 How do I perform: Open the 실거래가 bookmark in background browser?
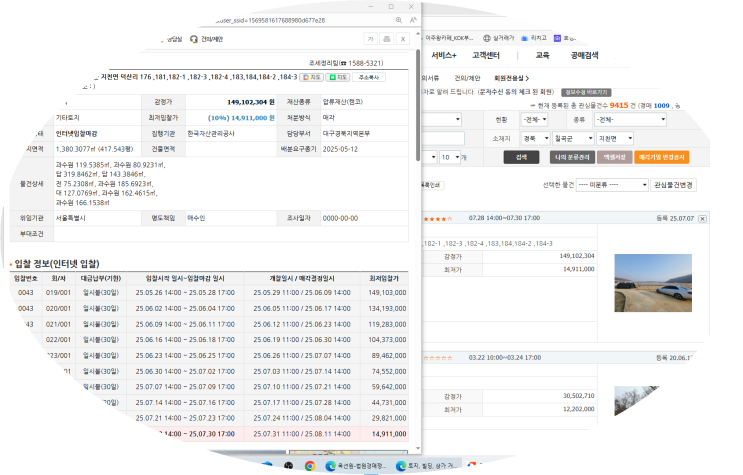[x=498, y=38]
